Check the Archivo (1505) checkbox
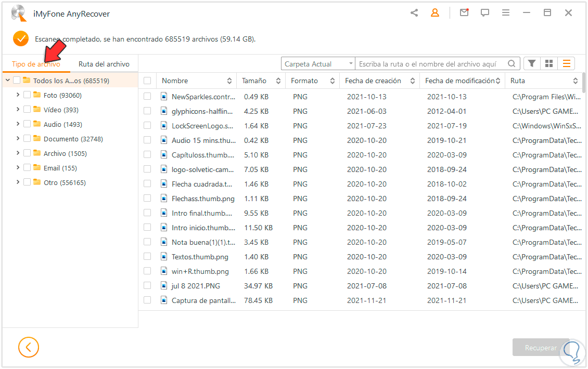The width and height of the screenshot is (588, 369). point(27,153)
